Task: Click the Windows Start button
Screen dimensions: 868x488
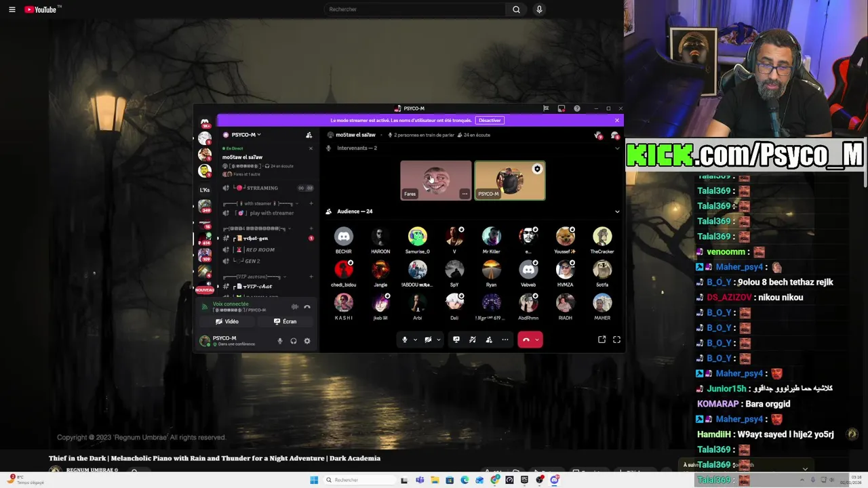Action: [314, 480]
